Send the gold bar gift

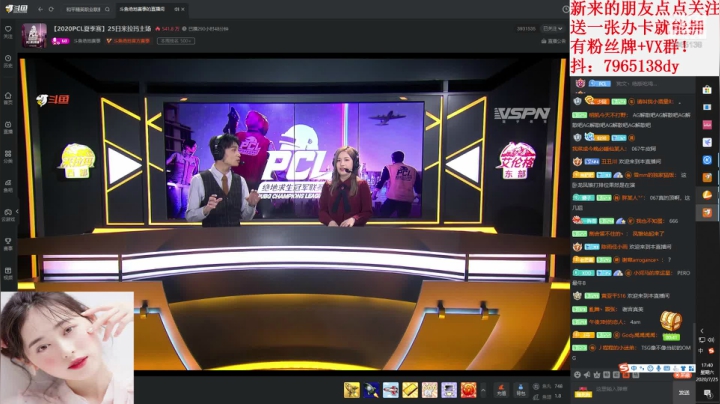pyautogui.click(x=410, y=390)
